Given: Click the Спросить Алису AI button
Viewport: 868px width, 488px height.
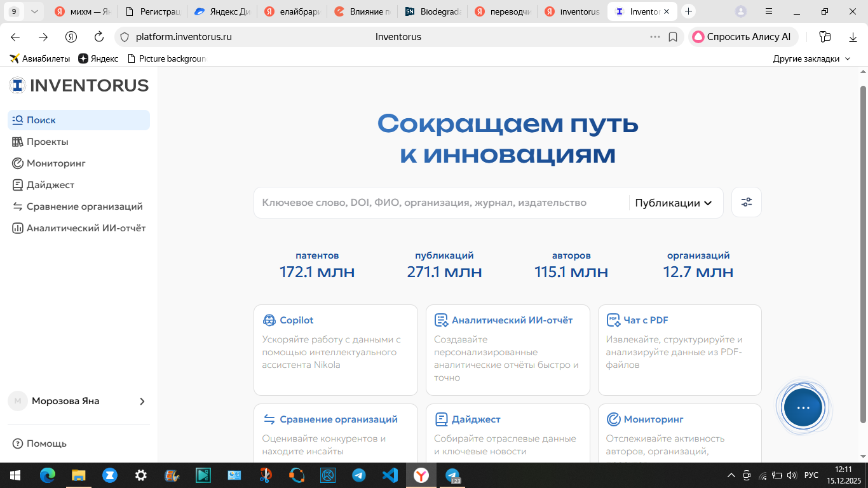Looking at the screenshot, I should click(742, 37).
